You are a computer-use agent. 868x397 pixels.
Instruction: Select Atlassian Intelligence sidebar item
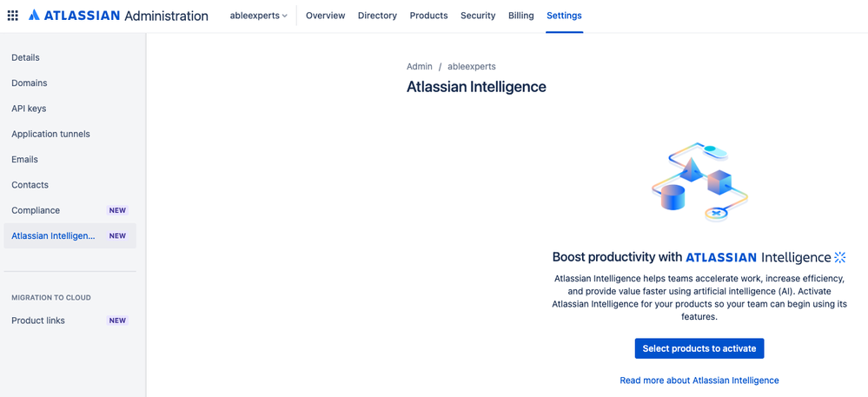70,236
